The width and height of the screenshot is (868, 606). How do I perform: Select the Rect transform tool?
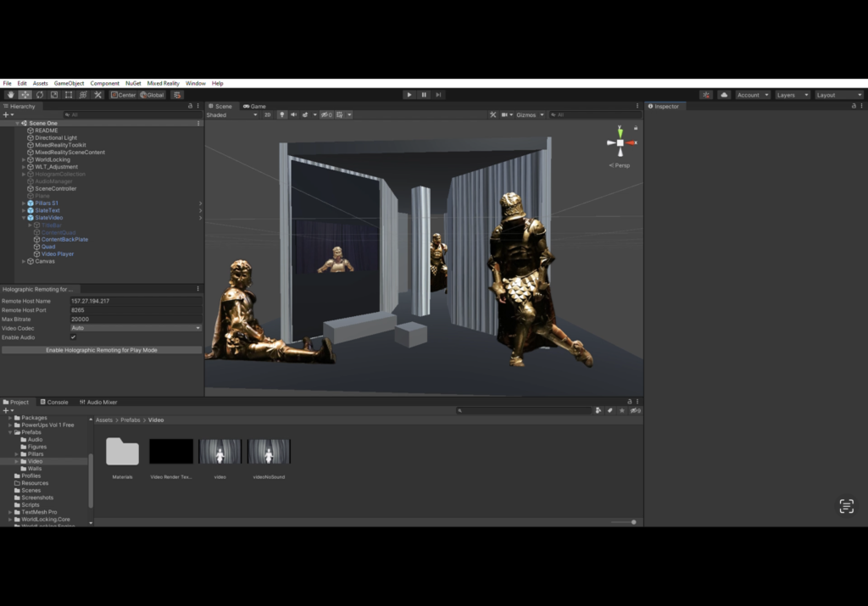point(69,95)
